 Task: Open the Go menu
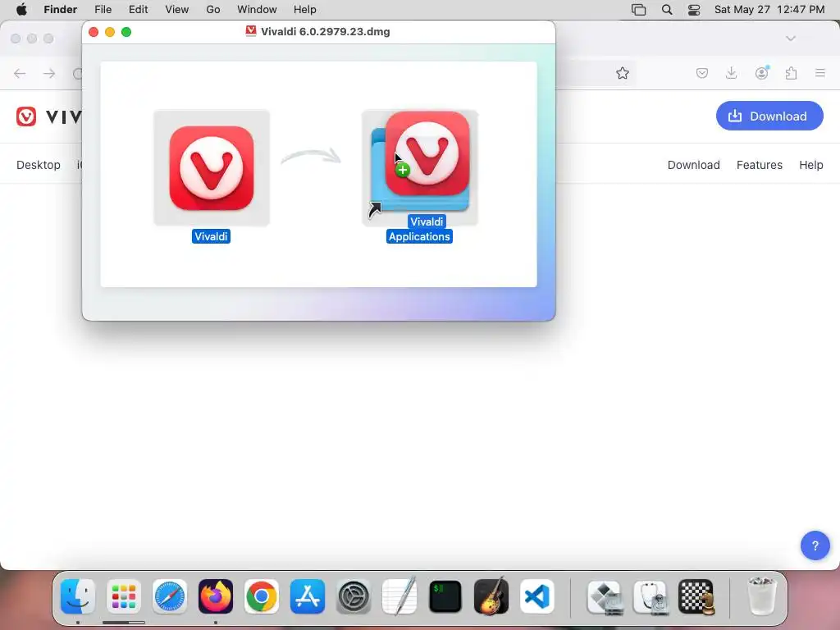(213, 10)
